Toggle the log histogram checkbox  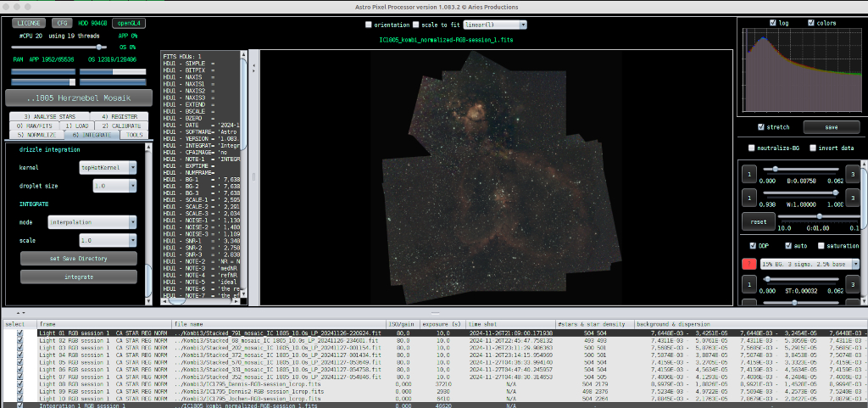click(773, 23)
